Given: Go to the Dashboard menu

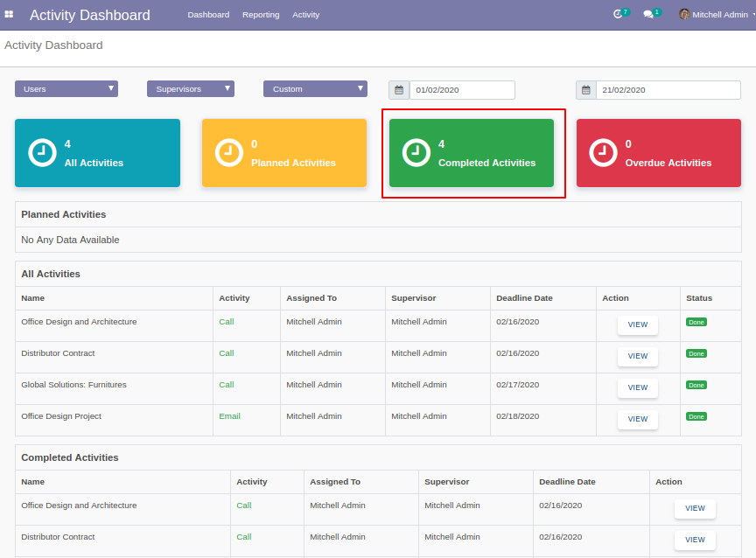Looking at the screenshot, I should 208,15.
